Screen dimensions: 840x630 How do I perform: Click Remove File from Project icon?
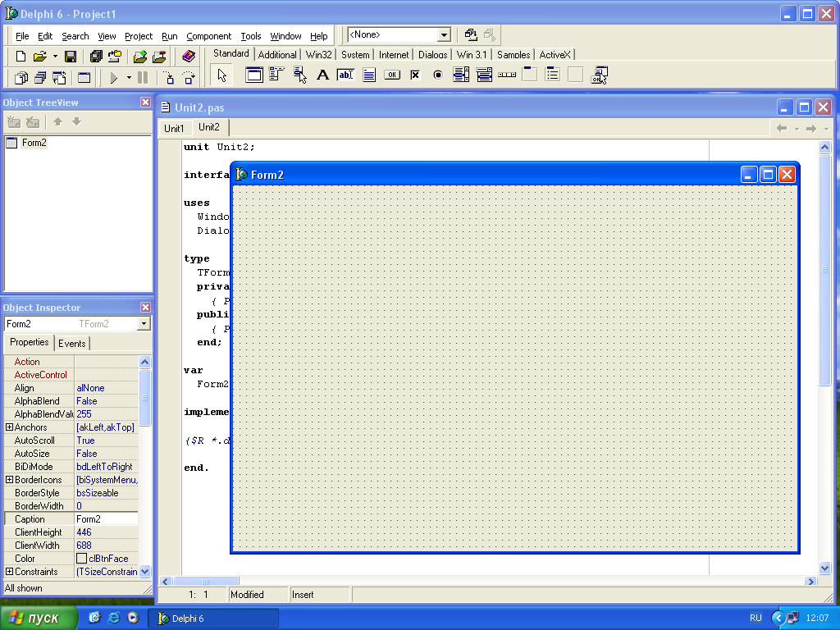(159, 57)
